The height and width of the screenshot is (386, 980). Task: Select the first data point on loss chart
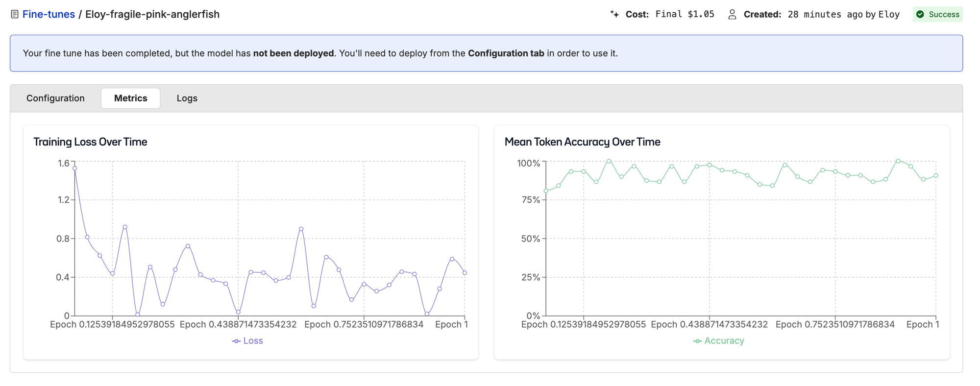[x=75, y=169]
